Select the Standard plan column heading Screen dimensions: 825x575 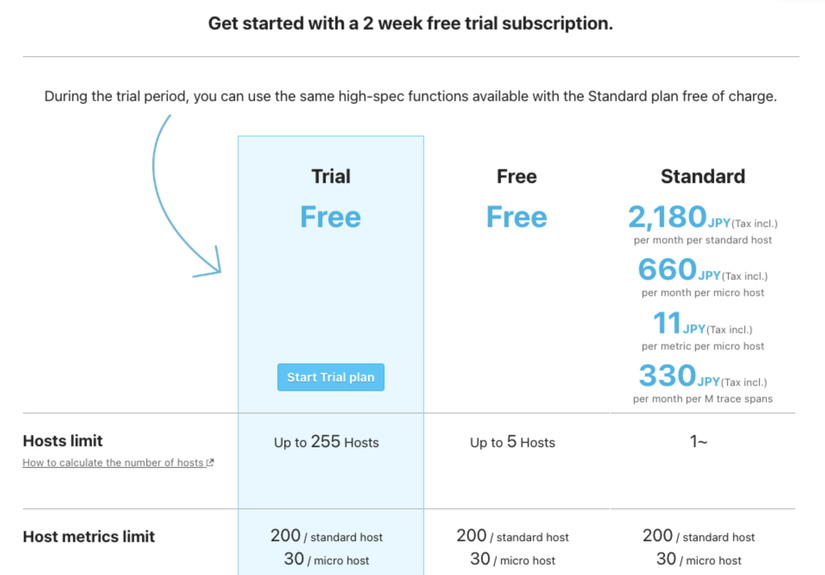click(x=702, y=177)
